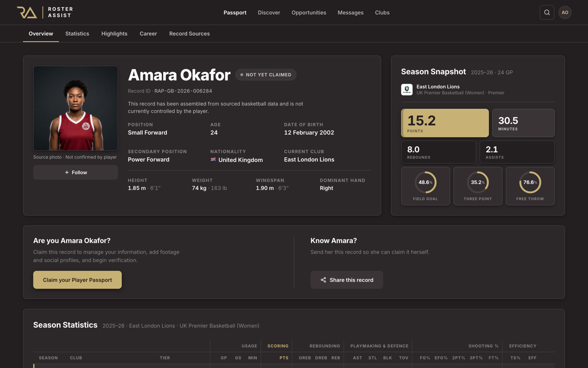Click the Season Snapshot heading
The width and height of the screenshot is (588, 368).
pyautogui.click(x=434, y=72)
